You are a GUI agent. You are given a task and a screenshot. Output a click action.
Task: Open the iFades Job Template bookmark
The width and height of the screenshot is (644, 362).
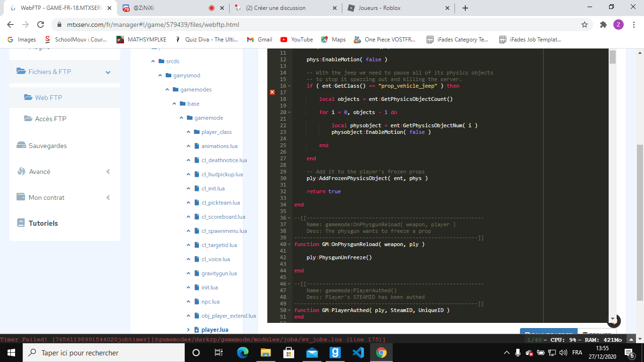point(530,40)
